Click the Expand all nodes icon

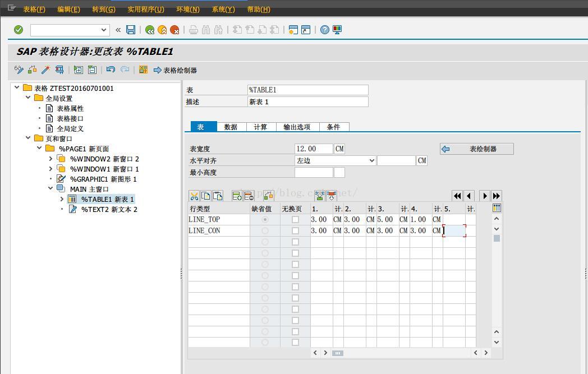tap(79, 70)
